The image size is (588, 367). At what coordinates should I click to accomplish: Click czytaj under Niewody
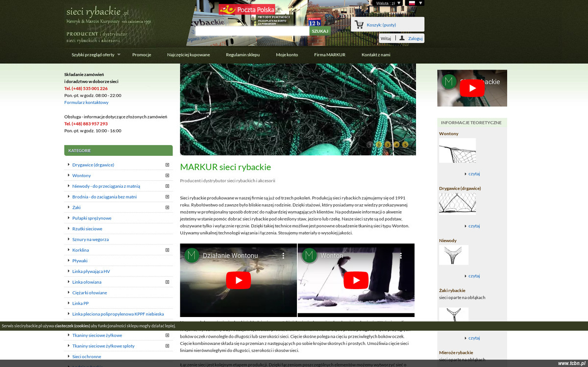[x=474, y=276]
